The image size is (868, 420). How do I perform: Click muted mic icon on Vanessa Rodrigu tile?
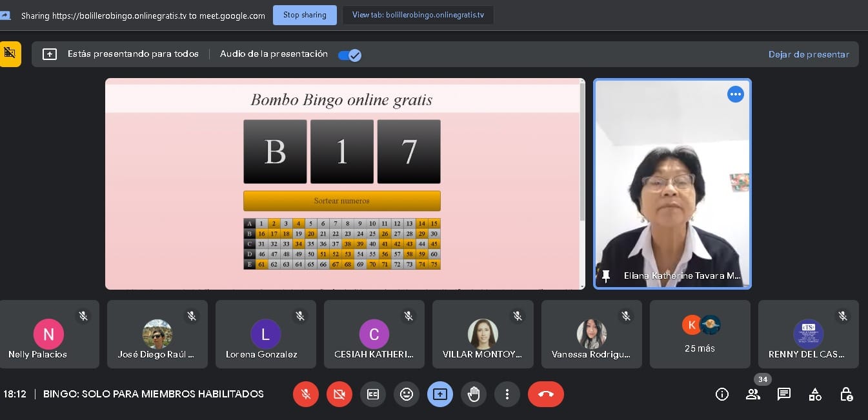click(x=626, y=316)
